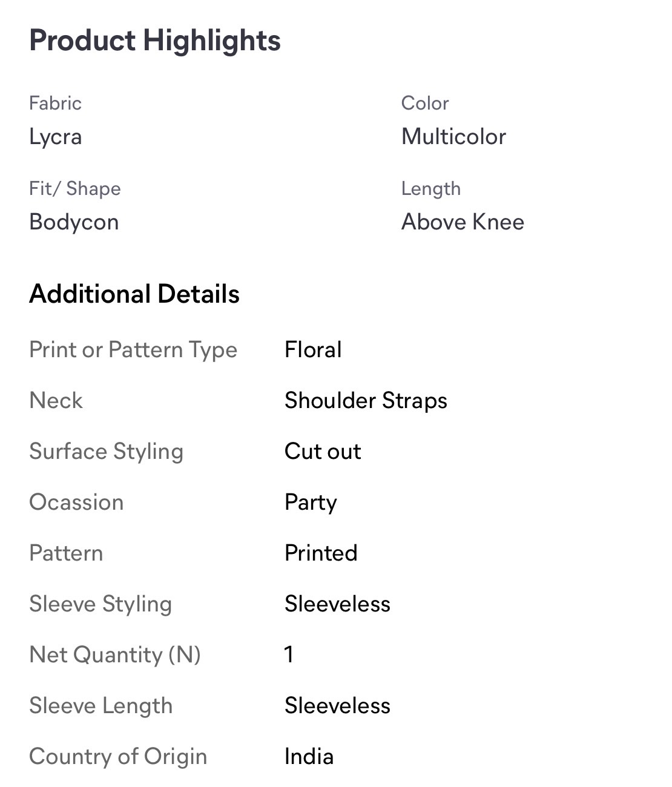Tap the Multicolor color value
Viewport: 672px width, 787px height.
(453, 137)
